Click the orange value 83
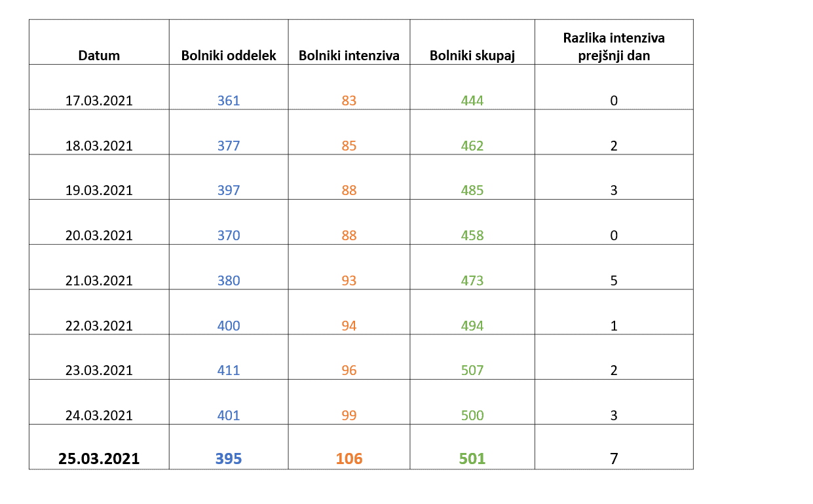The image size is (813, 504). click(349, 101)
